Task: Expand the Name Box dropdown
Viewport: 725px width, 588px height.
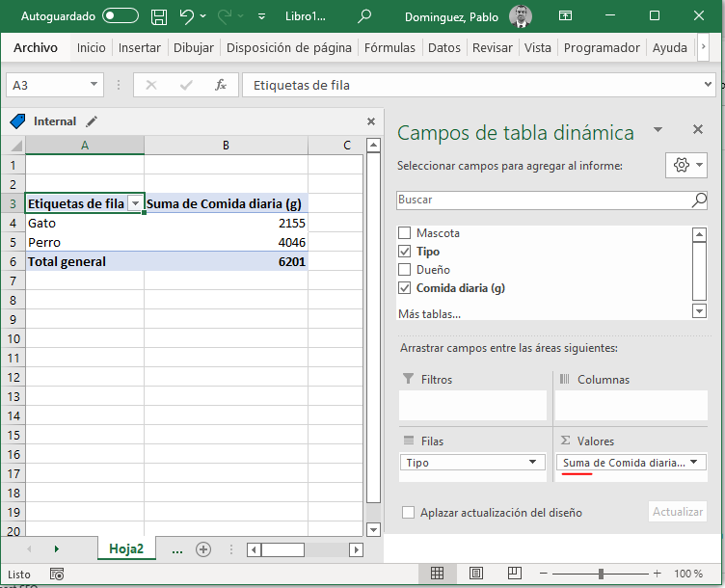Action: coord(94,85)
